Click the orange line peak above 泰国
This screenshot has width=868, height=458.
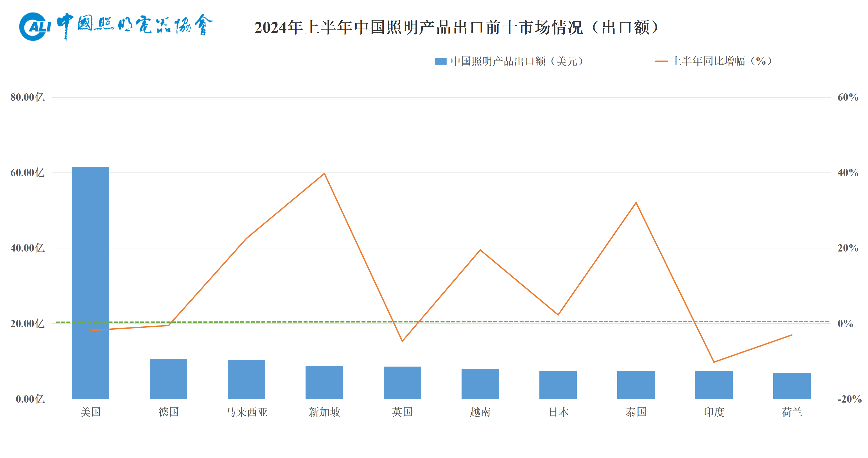coord(636,203)
